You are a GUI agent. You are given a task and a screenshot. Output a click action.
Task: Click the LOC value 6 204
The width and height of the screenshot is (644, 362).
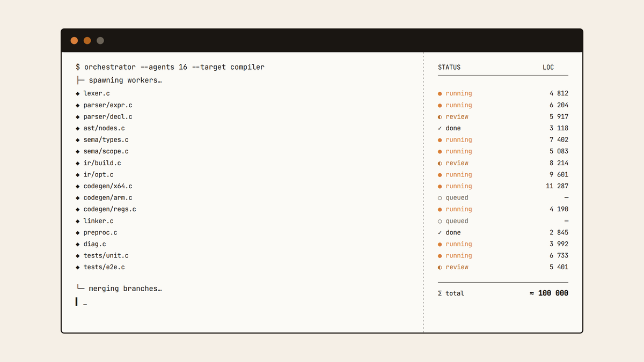559,105
